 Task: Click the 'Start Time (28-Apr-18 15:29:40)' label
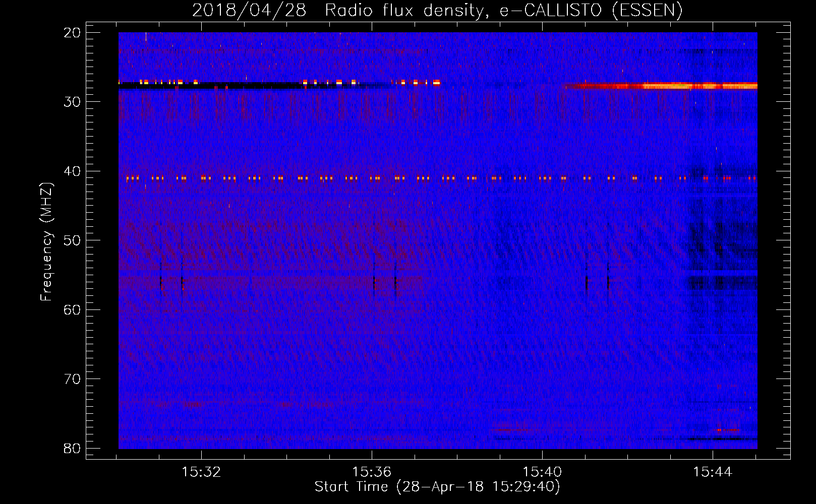[x=437, y=487]
